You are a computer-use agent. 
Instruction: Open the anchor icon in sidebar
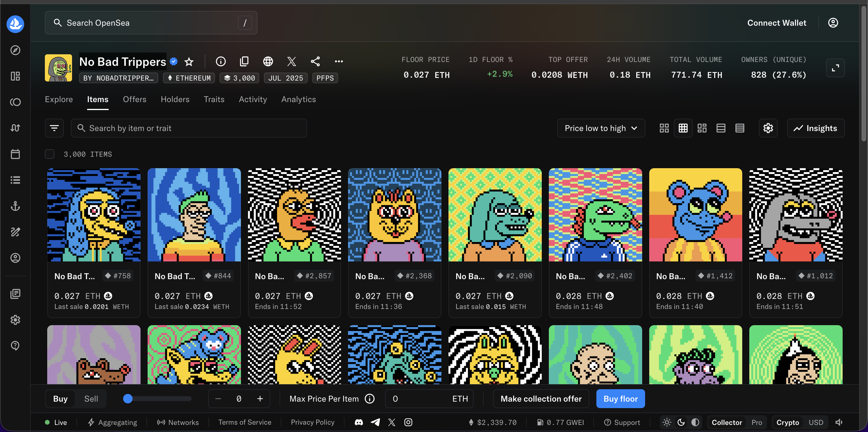click(x=15, y=206)
